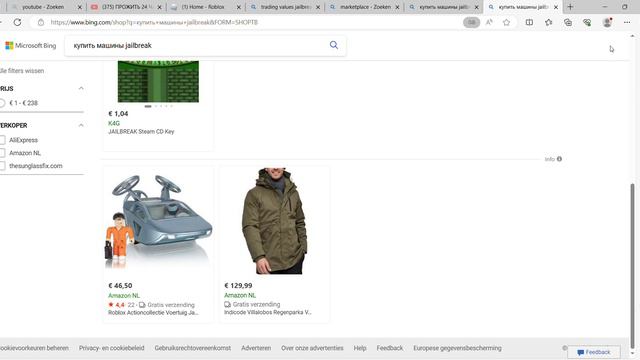Open Favorites list icon

(x=549, y=22)
